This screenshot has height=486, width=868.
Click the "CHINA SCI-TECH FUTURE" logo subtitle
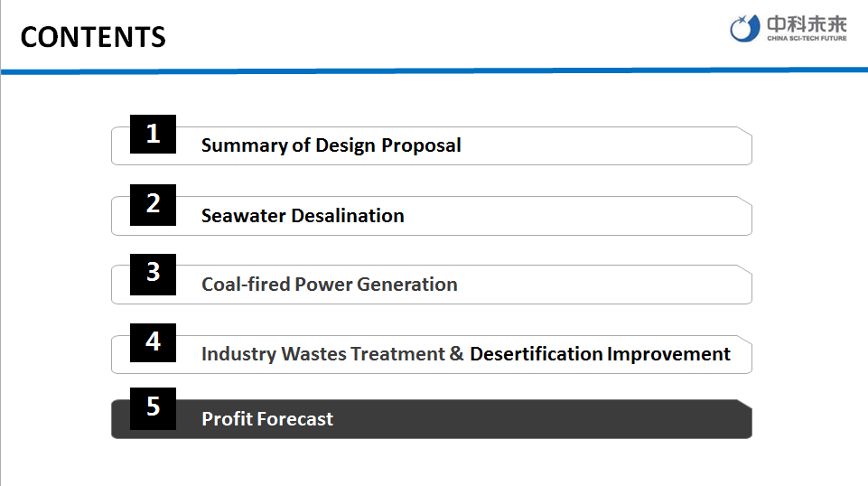(x=807, y=40)
